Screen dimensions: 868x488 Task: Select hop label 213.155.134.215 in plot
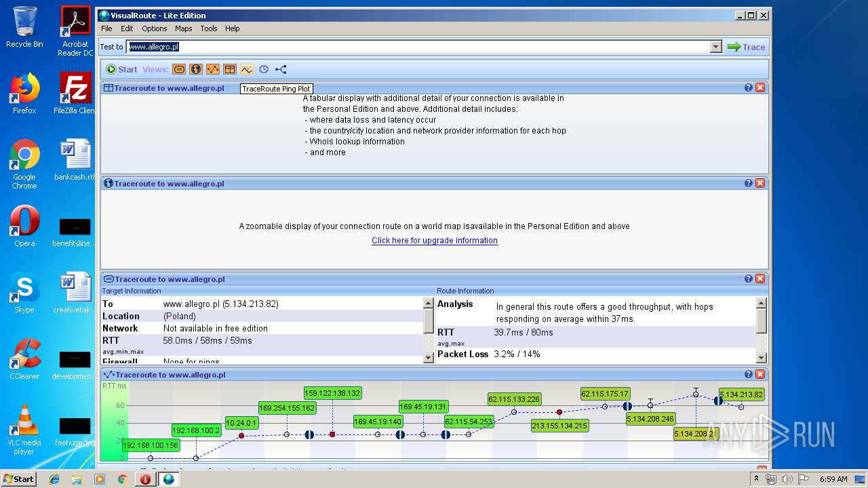[x=559, y=426]
